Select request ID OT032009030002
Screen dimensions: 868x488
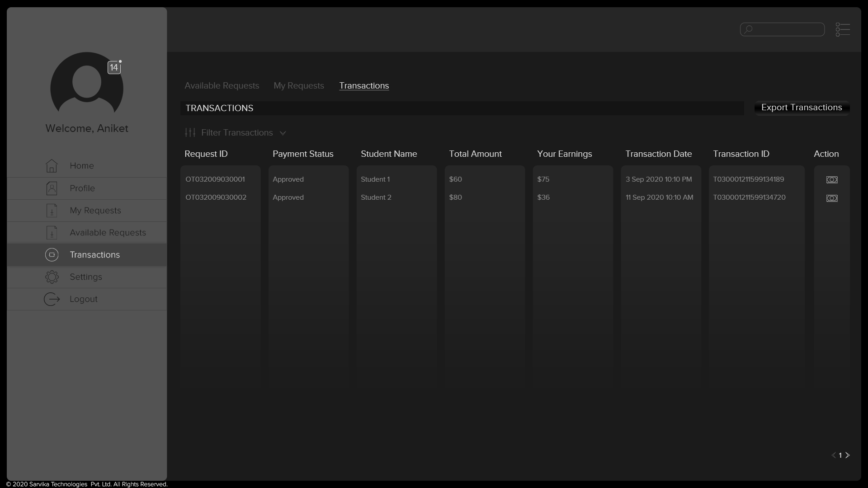[x=216, y=197]
